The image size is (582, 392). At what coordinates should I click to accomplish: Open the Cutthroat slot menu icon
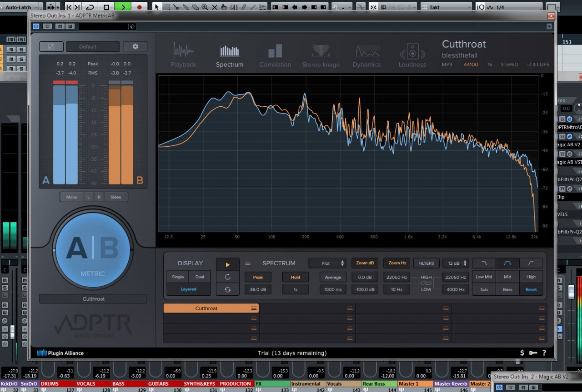pyautogui.click(x=254, y=308)
